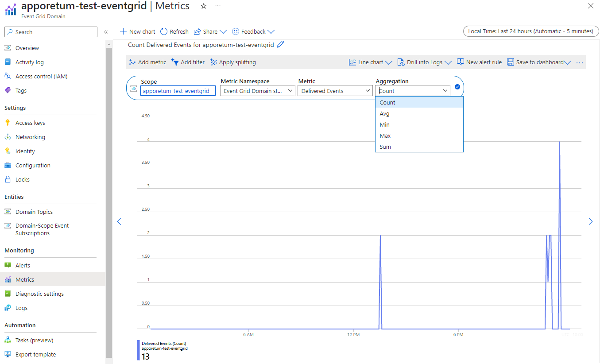Select Min aggregation option
Image resolution: width=600 pixels, height=364 pixels.
pos(419,124)
